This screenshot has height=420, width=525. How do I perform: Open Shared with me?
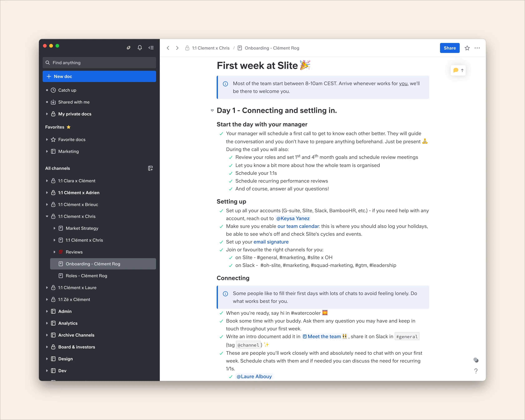click(x=99, y=102)
